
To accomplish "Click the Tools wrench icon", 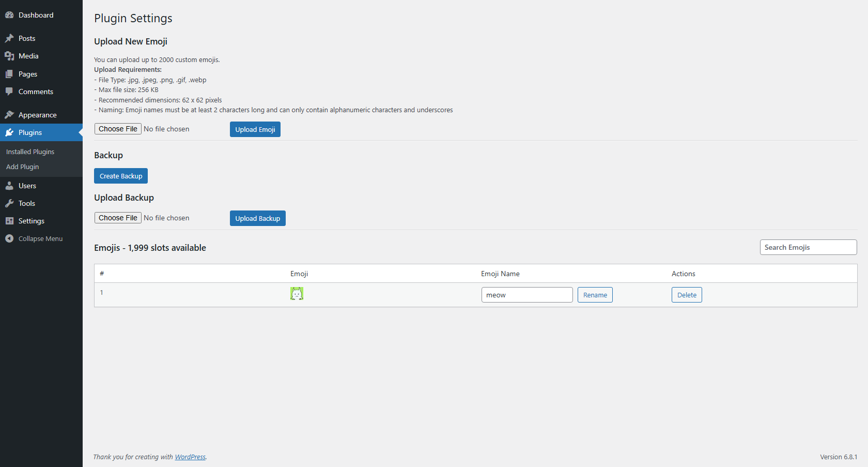I will click(x=9, y=203).
